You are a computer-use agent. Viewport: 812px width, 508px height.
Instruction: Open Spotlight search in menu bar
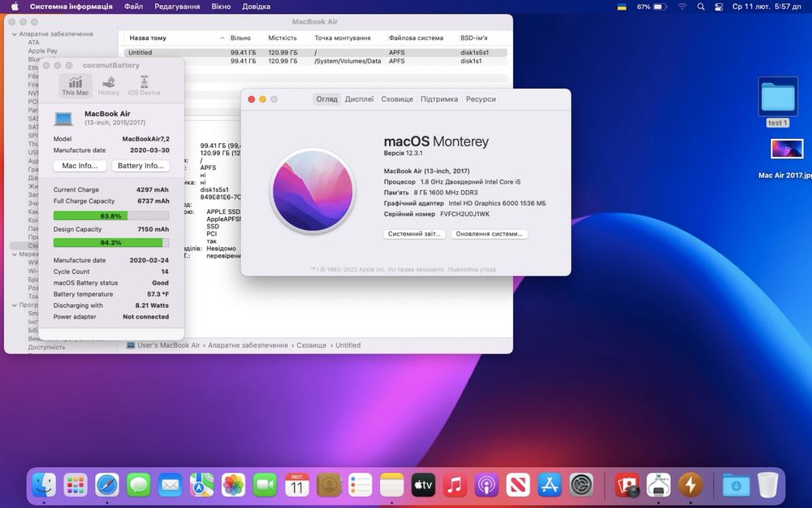(701, 7)
